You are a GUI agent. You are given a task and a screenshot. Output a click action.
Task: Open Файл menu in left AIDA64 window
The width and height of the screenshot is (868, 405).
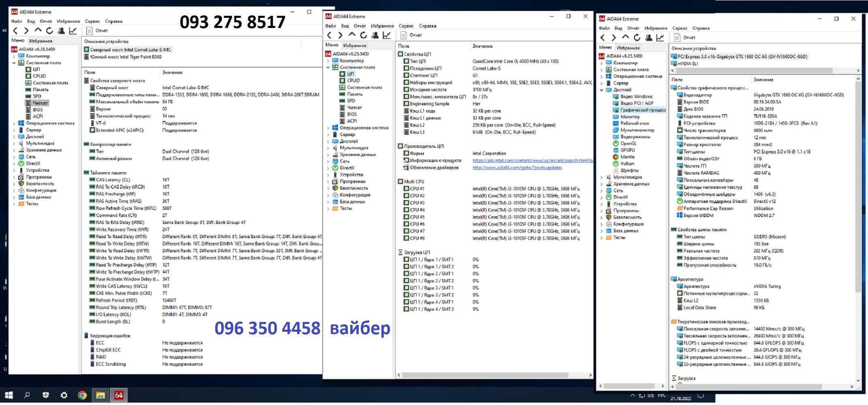coord(17,21)
